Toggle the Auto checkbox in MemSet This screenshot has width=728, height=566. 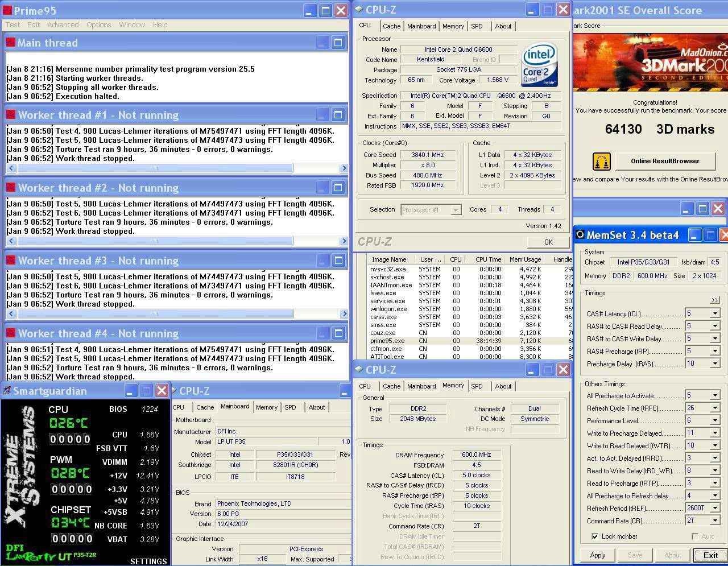point(694,536)
